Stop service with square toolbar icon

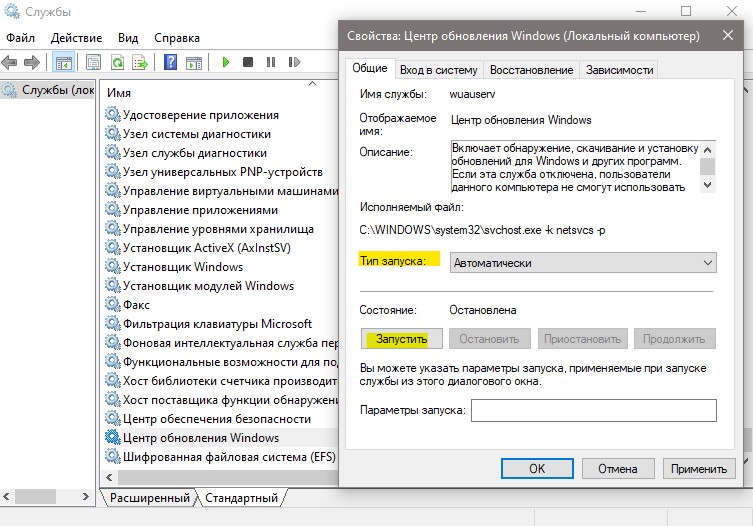(x=248, y=62)
